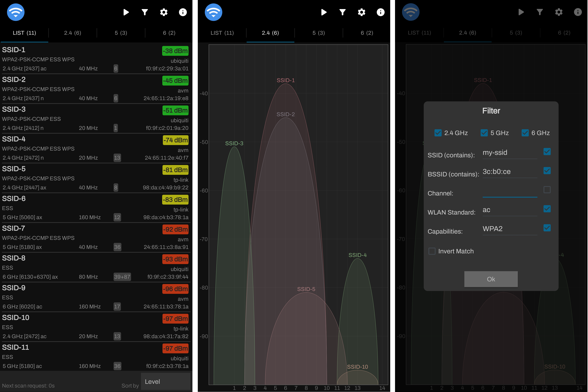Select the SSID-1 network entry
The height and width of the screenshot is (392, 588).
[96, 59]
